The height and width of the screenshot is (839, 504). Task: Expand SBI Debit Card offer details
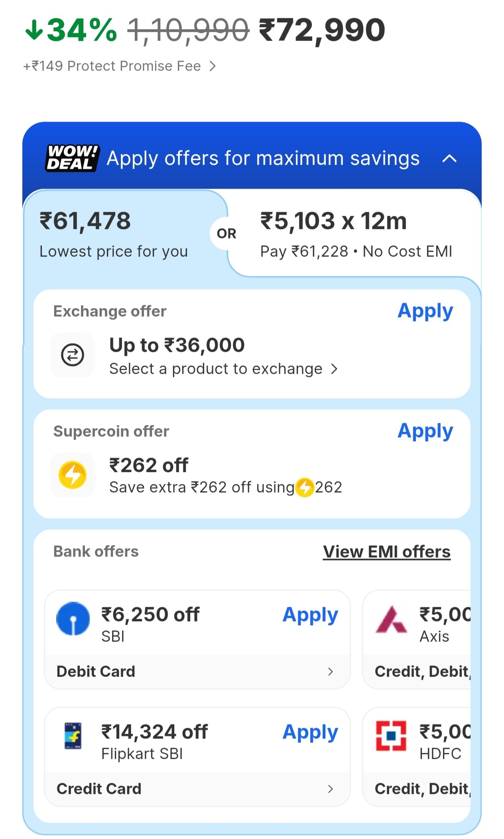(x=330, y=672)
